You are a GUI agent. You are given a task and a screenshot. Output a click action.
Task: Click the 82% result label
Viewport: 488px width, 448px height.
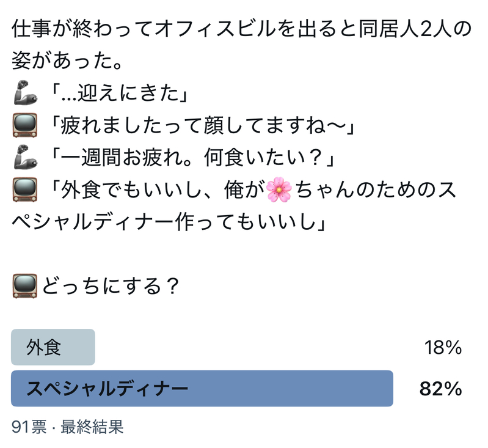coord(441,389)
